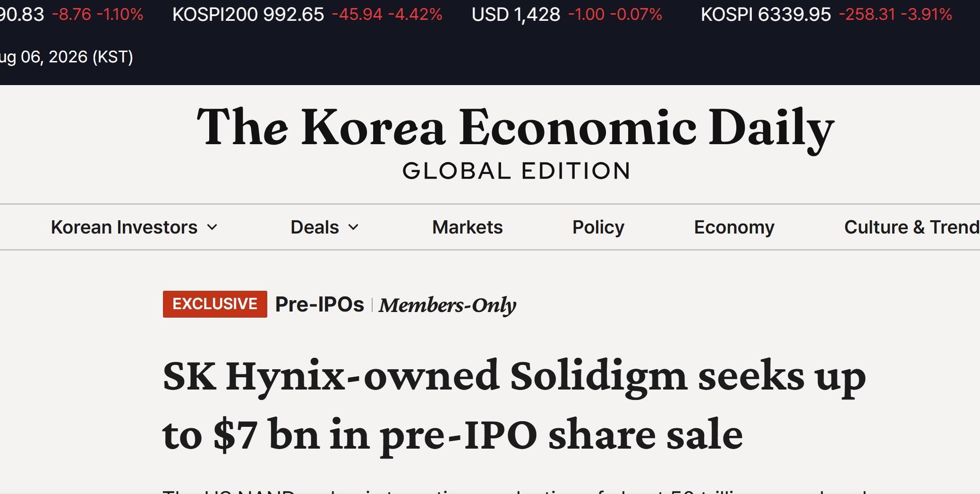Open Culture & Trends section
This screenshot has width=980, height=494.
click(912, 227)
